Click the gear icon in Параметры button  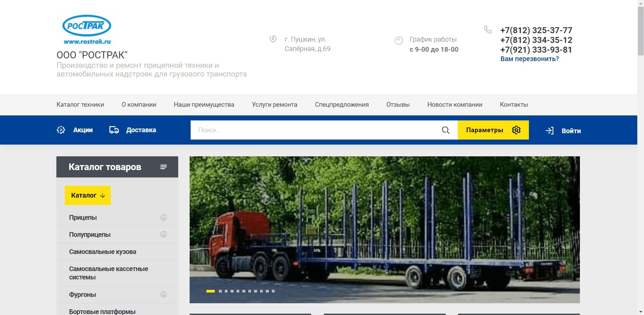[516, 130]
